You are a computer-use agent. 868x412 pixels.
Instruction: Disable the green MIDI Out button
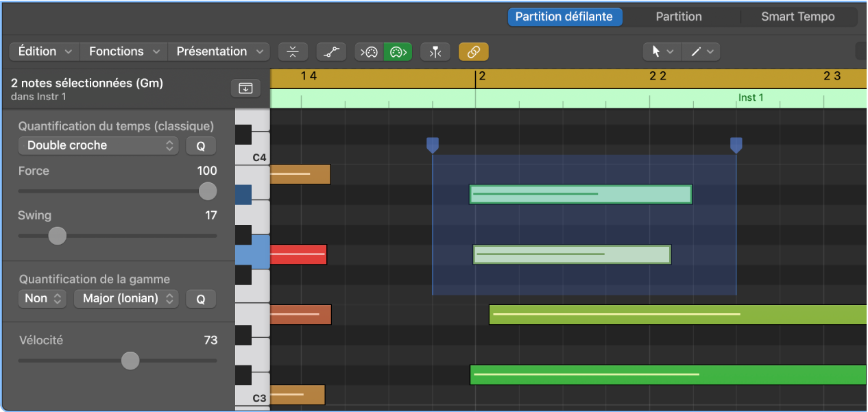coord(398,51)
